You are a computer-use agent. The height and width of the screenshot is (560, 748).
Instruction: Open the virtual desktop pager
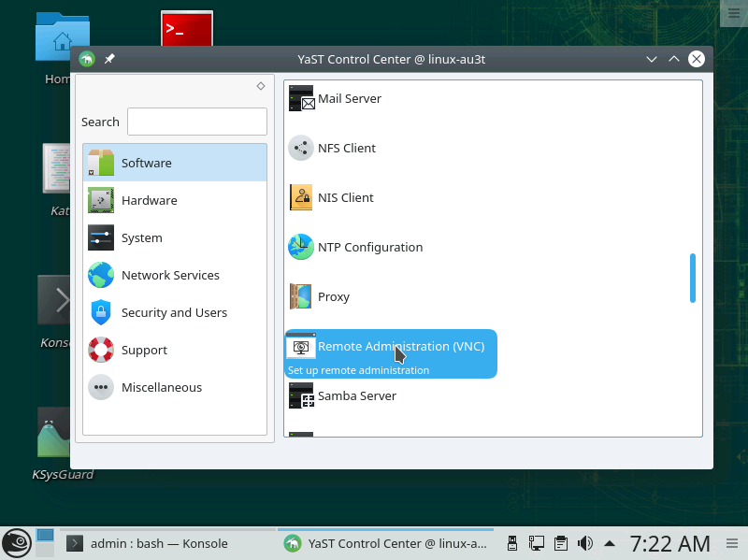pyautogui.click(x=45, y=543)
